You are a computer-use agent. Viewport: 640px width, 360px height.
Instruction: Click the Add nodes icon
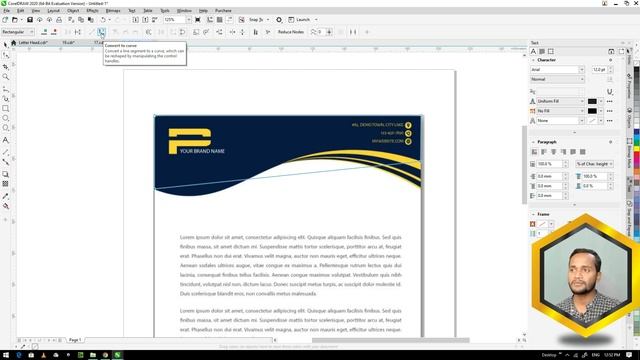pos(44,32)
